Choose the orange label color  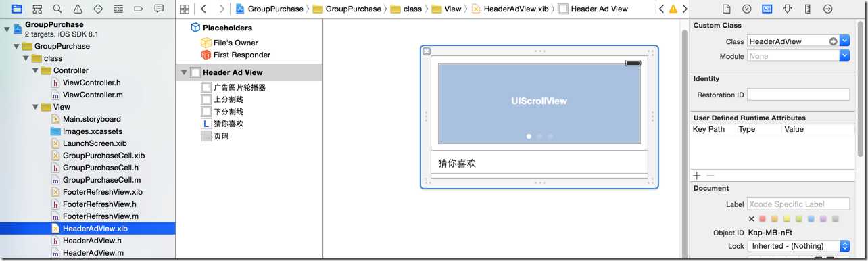pyautogui.click(x=775, y=219)
